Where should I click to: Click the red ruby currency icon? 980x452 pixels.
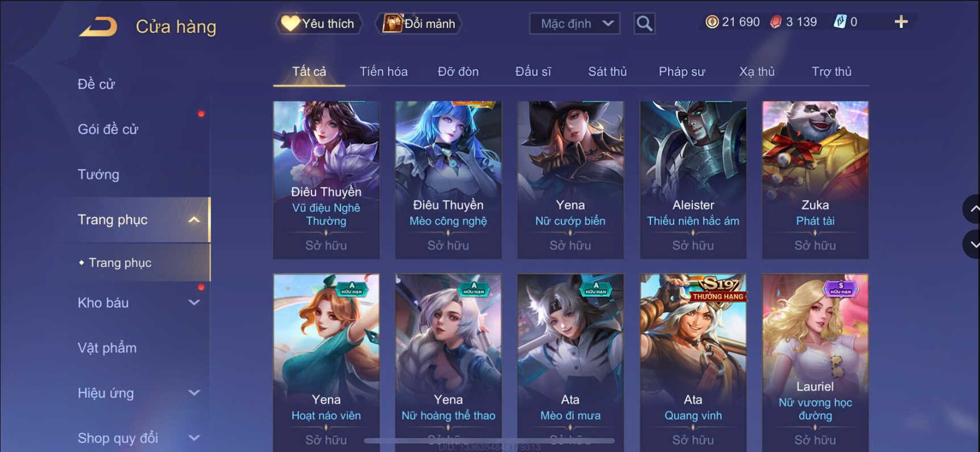[x=776, y=22]
